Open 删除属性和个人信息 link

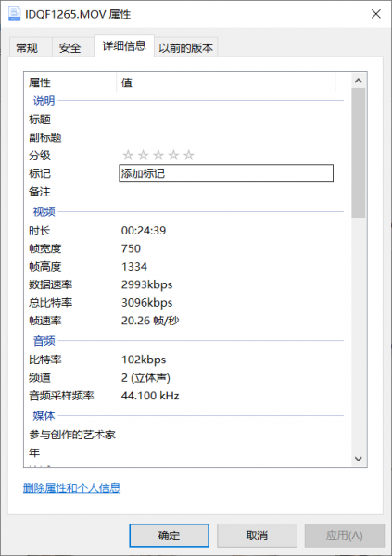click(71, 488)
